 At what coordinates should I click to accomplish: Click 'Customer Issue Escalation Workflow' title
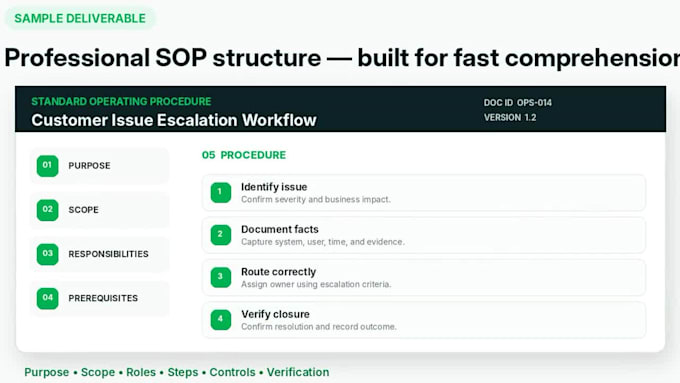click(174, 120)
